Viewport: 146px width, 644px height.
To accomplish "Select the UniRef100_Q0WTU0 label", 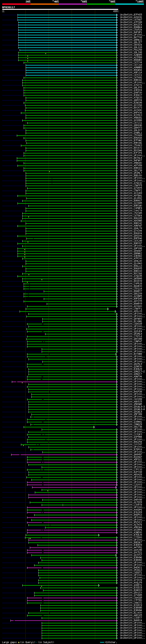I will tap(131, 93).
